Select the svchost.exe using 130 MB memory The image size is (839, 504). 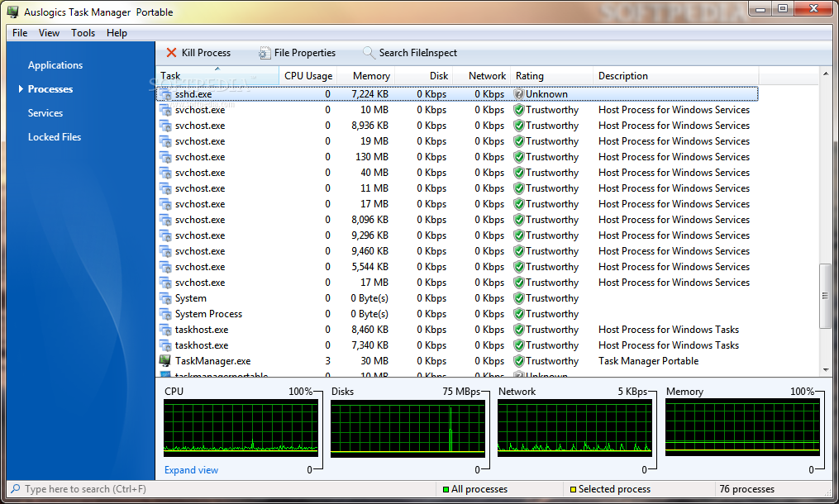199,157
